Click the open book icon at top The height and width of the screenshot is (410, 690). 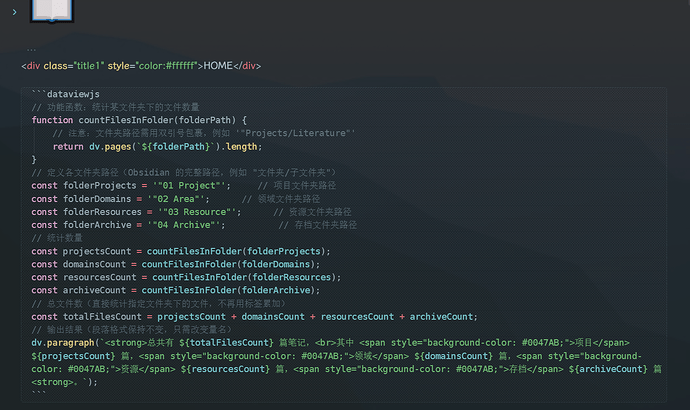point(52,10)
